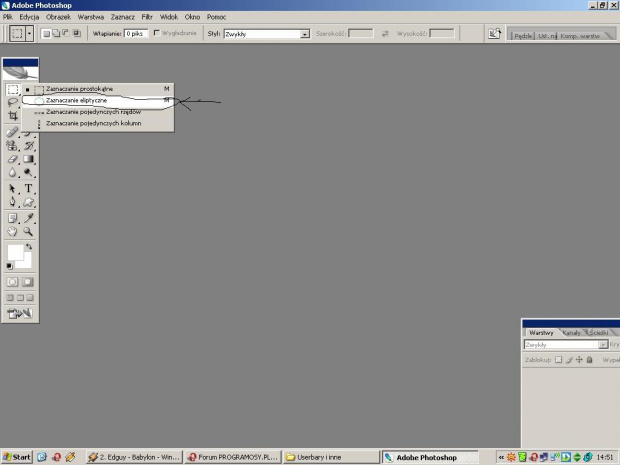Open the Obrazek menu
Screen dimensions: 620x465
point(58,17)
